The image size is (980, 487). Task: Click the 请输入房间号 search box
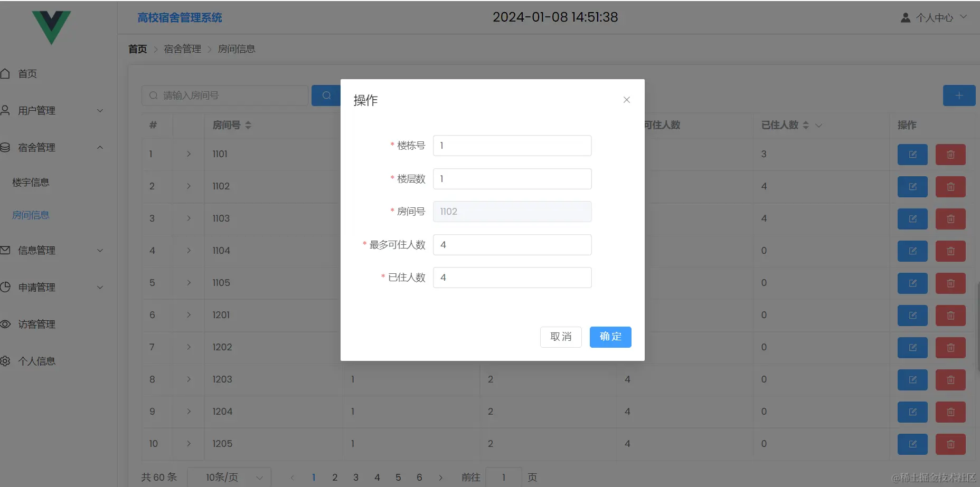click(225, 96)
